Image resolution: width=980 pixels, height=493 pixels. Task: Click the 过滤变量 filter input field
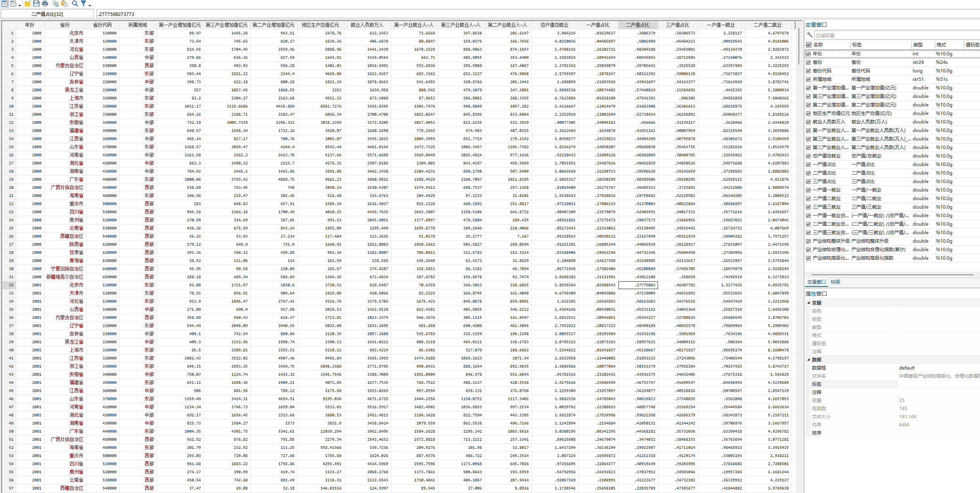[890, 35]
